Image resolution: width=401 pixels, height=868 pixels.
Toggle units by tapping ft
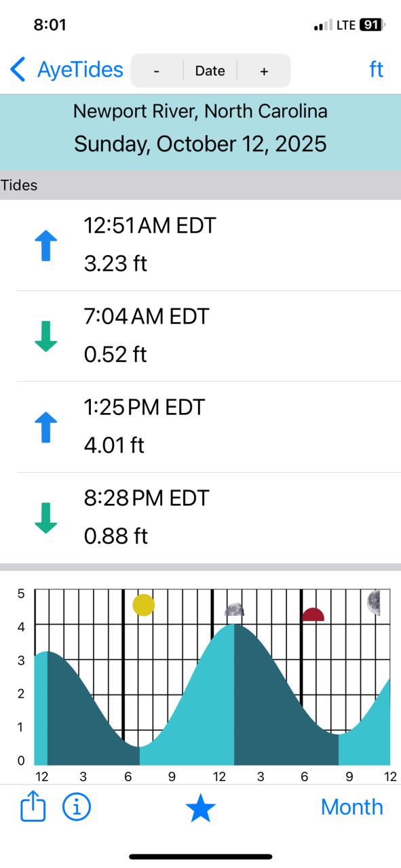click(377, 69)
